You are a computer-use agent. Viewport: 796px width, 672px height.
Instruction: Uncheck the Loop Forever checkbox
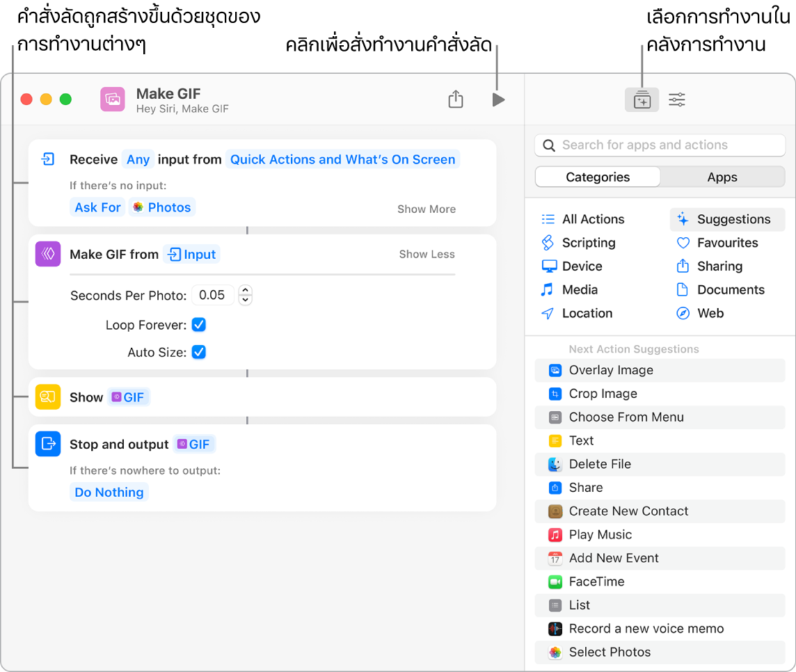coord(198,324)
